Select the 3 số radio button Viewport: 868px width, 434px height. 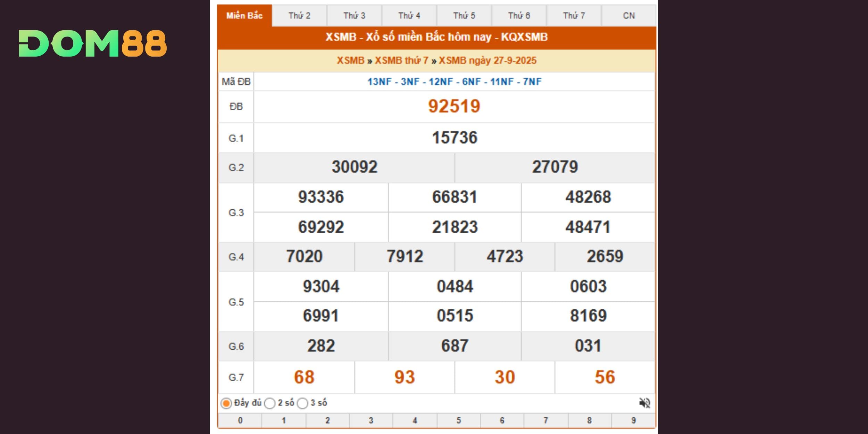(302, 403)
